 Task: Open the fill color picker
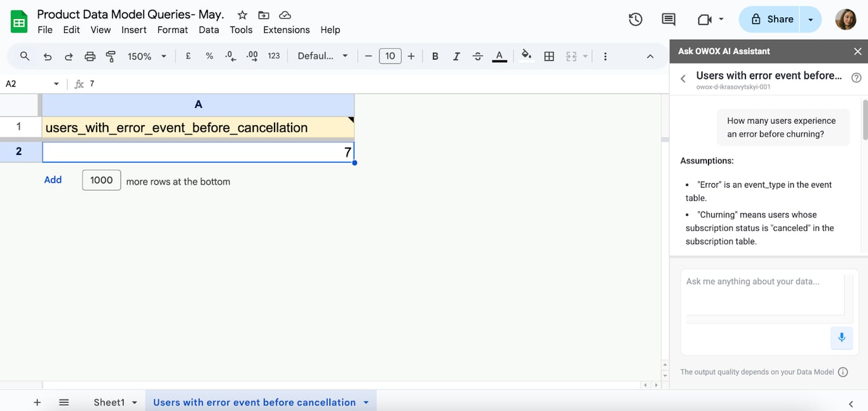pos(526,56)
